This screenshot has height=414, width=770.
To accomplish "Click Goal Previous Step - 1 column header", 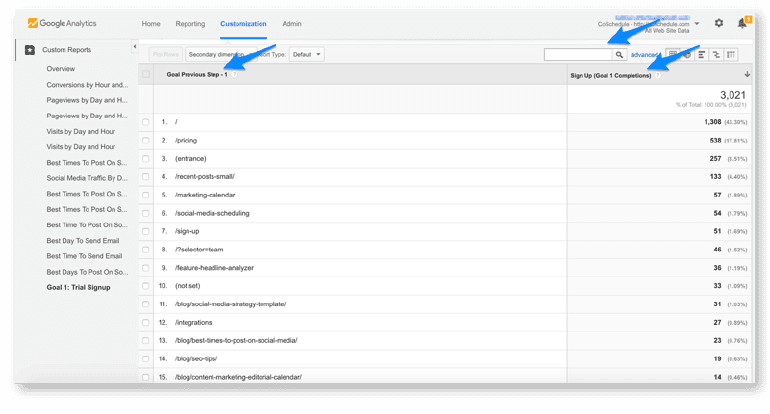I will click(197, 75).
